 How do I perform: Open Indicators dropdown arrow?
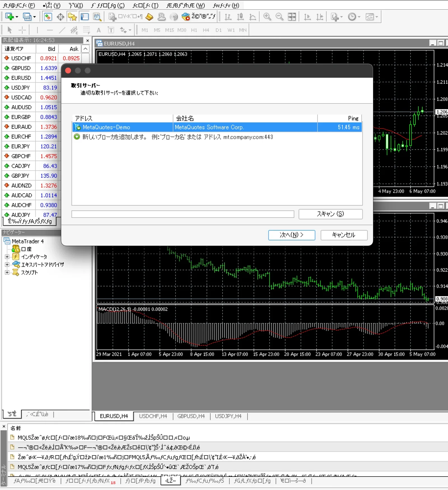click(342, 17)
